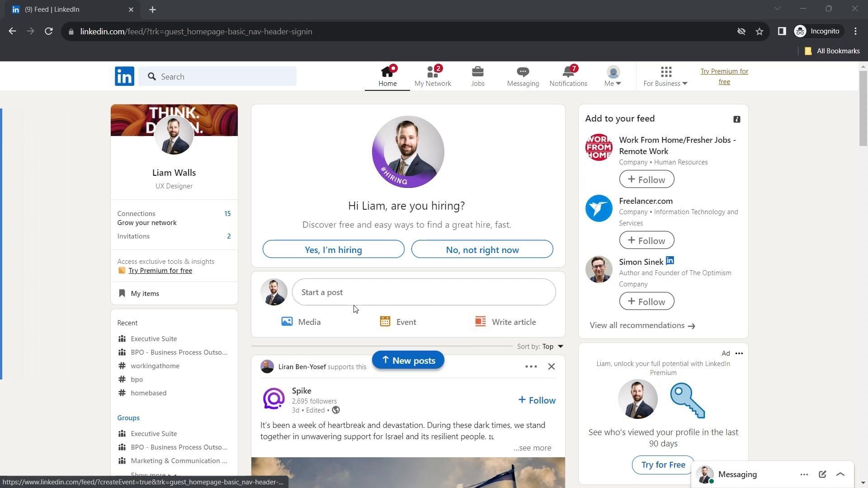
Task: Bookmark this page with star icon
Action: (x=759, y=32)
